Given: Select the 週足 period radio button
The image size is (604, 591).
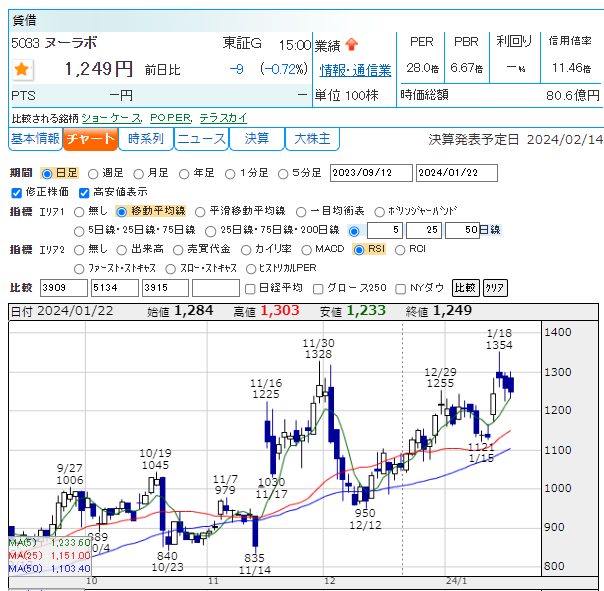Looking at the screenshot, I should pos(93,174).
